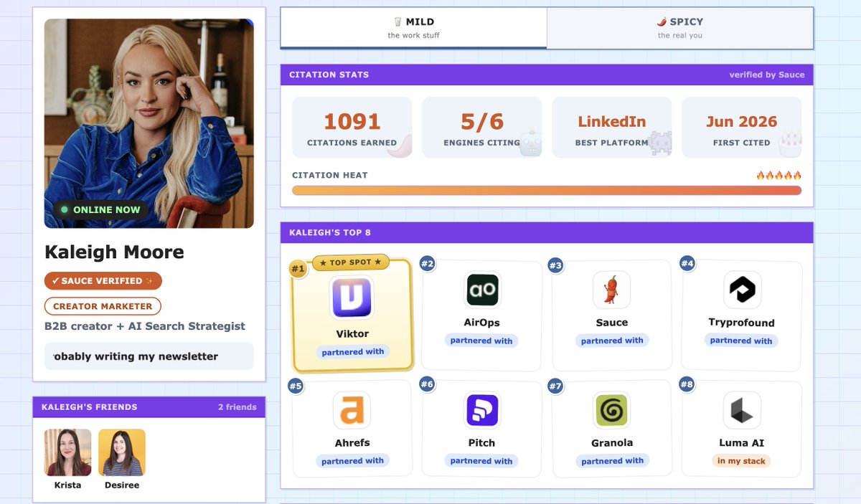
Task: Switch to the Spicy tab
Action: click(x=680, y=28)
